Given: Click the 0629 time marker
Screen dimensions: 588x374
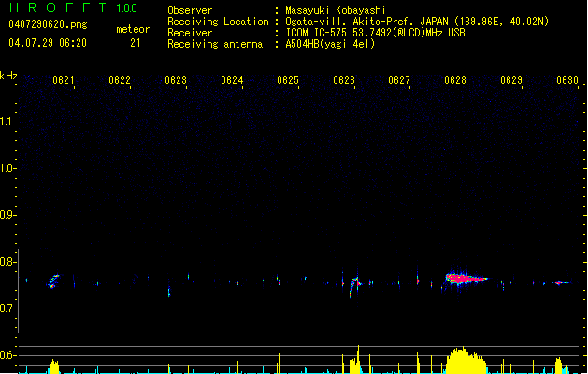Looking at the screenshot, I should (x=511, y=80).
